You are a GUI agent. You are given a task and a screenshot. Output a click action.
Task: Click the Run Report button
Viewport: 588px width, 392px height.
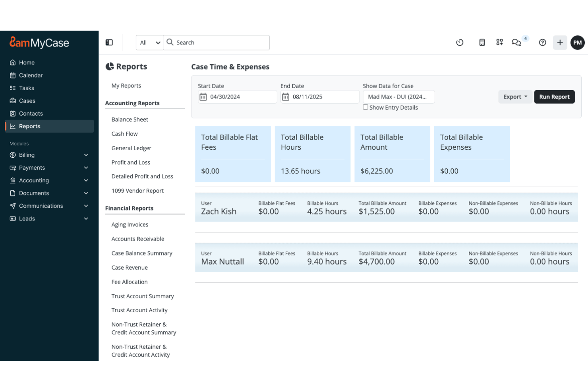coord(554,97)
